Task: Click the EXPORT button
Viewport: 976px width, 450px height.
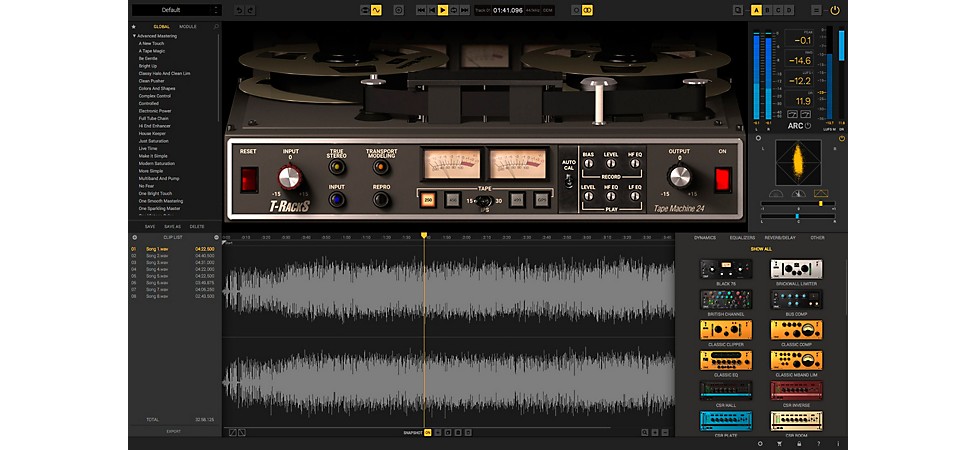Action: point(174,431)
